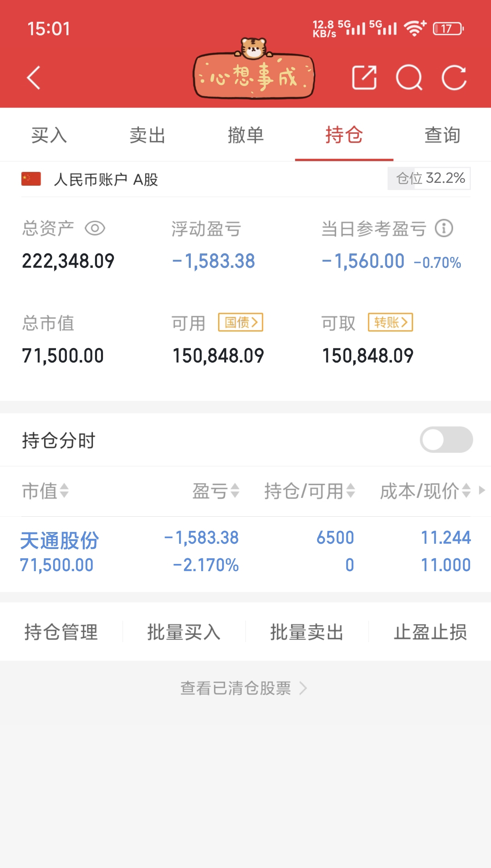Tap the back arrow icon

(x=34, y=77)
